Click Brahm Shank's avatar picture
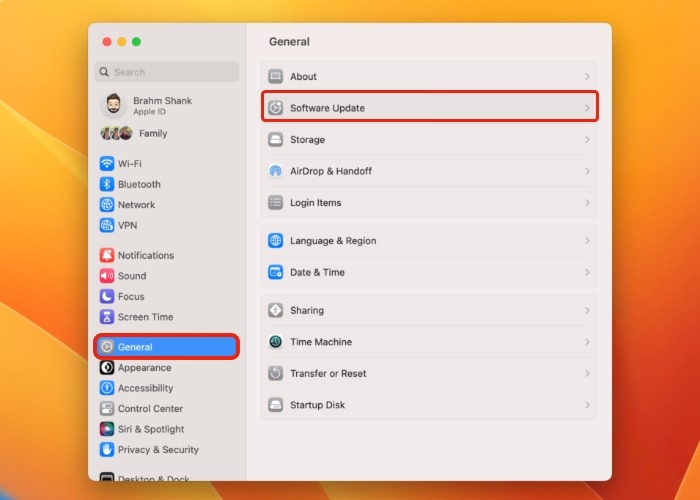Screen dimensions: 700x500 (113, 105)
